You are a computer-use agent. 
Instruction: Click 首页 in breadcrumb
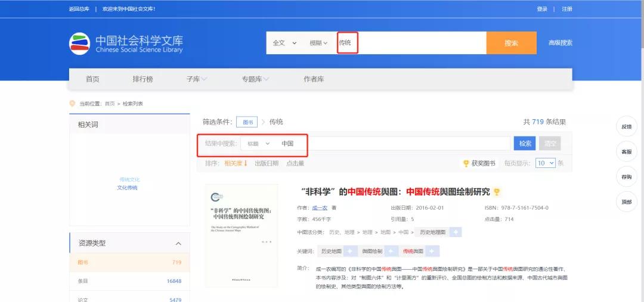coord(110,104)
